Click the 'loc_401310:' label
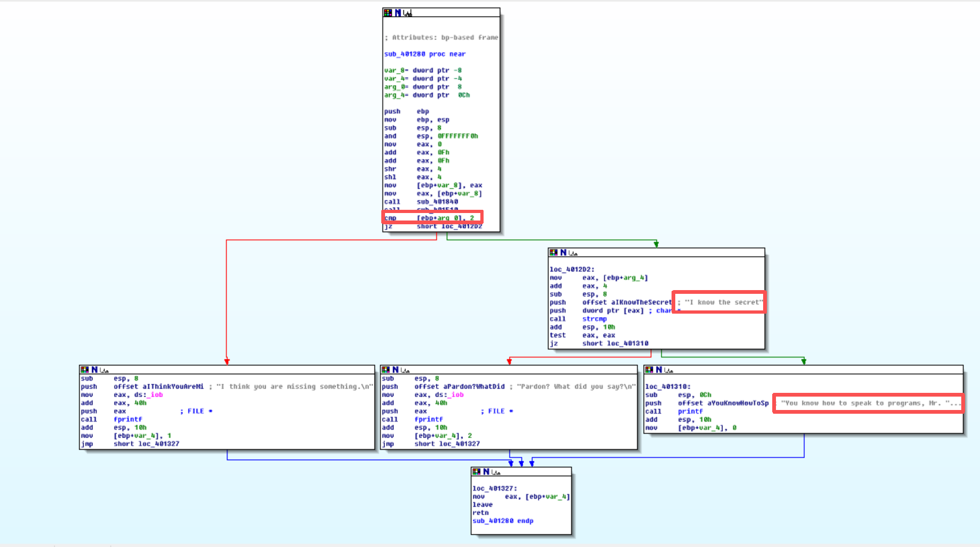The image size is (980, 547). coord(668,386)
